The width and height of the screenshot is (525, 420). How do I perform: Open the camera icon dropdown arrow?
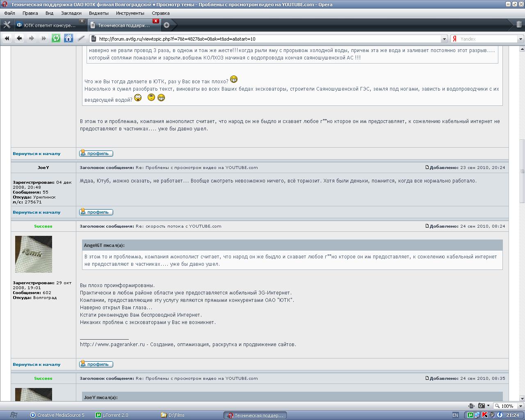point(488,406)
